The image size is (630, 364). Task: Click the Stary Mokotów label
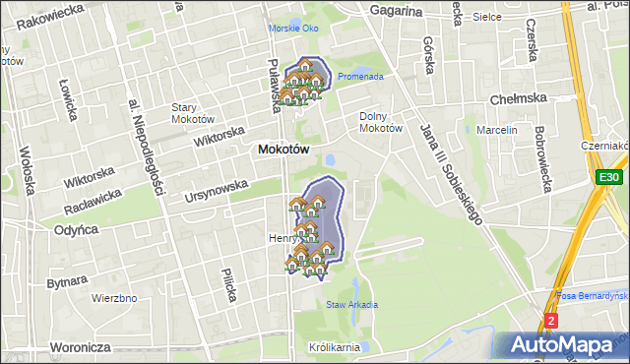pyautogui.click(x=193, y=113)
